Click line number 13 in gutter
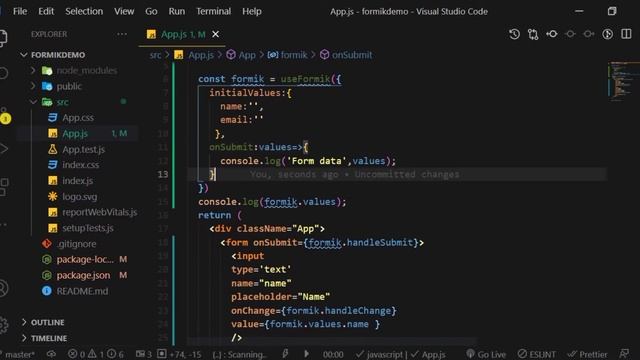The height and width of the screenshot is (360, 640). [x=162, y=174]
